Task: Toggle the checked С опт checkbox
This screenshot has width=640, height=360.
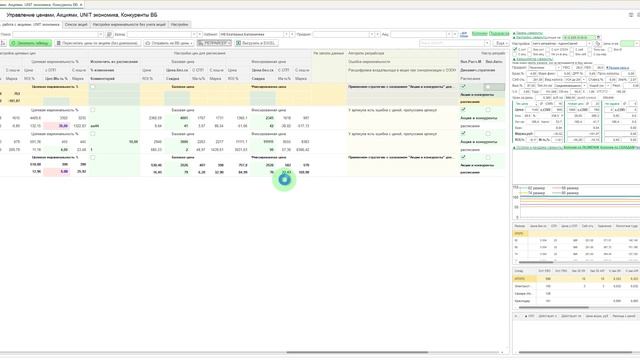Action: pyautogui.click(x=515, y=49)
